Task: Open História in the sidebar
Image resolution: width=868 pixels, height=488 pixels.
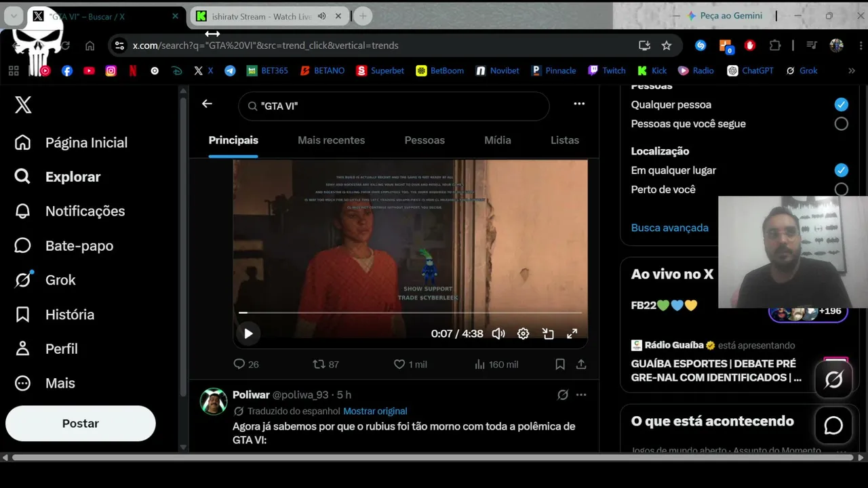Action: (x=54, y=314)
